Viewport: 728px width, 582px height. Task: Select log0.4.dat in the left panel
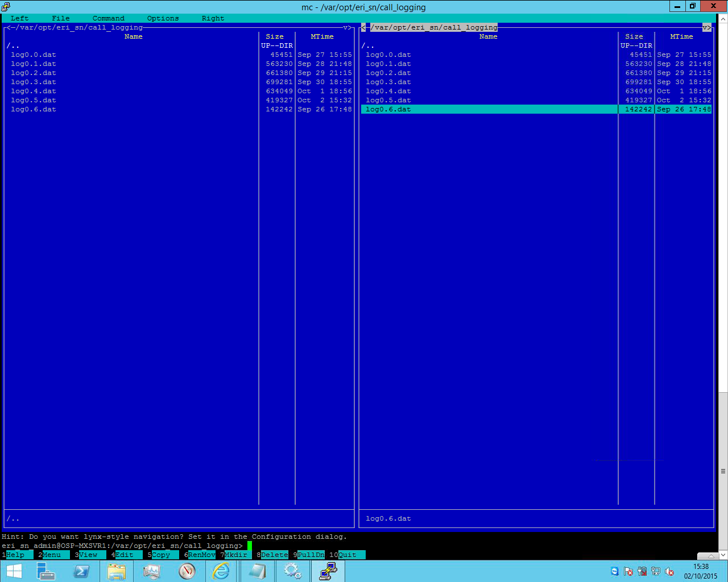tap(179, 91)
